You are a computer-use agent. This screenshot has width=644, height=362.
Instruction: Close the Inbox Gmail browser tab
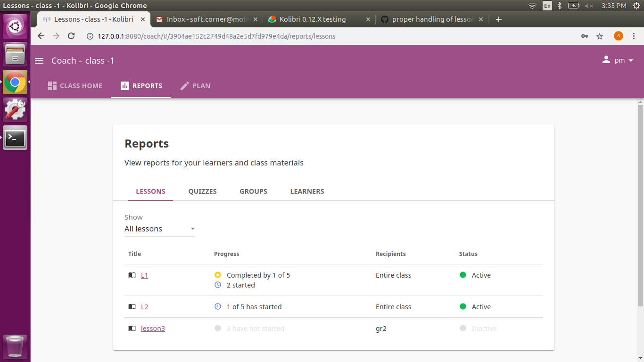256,19
